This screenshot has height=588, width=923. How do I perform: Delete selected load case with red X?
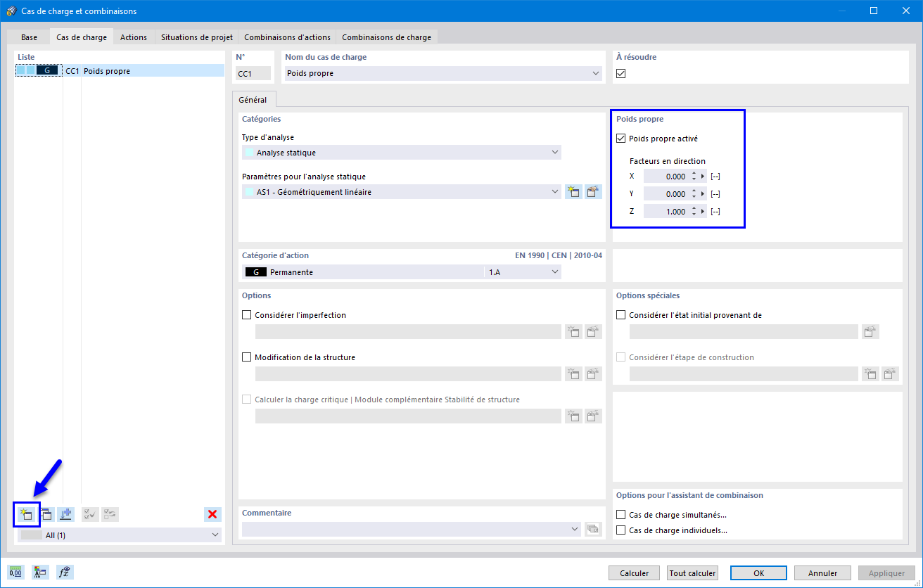[212, 514]
